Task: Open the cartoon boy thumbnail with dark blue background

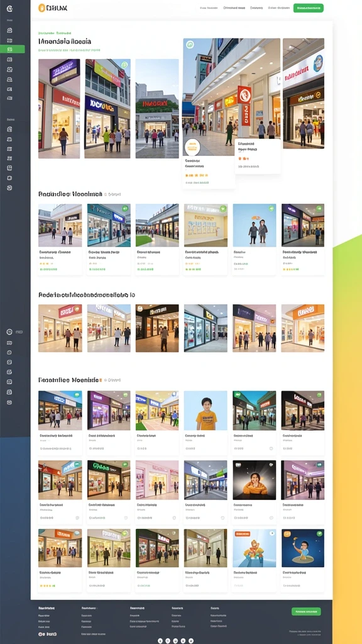Action: click(x=302, y=548)
